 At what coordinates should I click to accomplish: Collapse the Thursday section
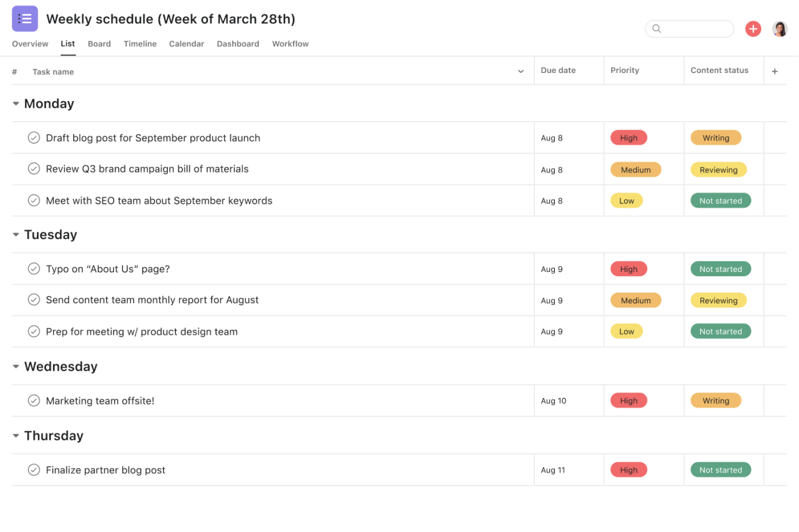[x=15, y=435]
